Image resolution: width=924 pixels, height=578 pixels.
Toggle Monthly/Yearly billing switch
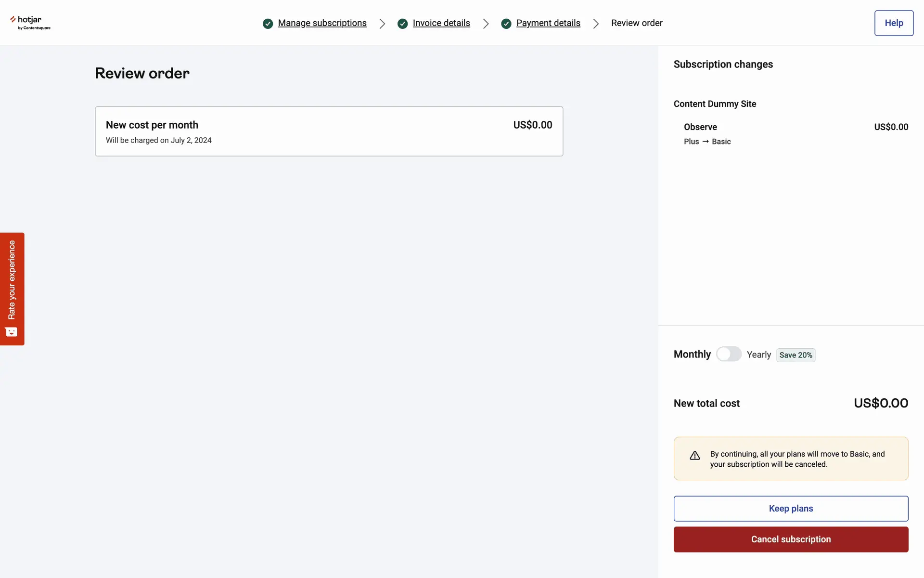click(x=729, y=354)
